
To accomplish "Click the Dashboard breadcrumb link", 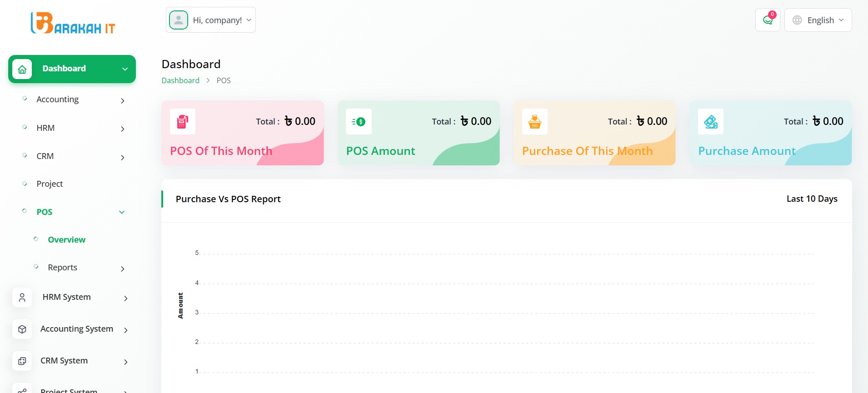I will pyautogui.click(x=180, y=80).
